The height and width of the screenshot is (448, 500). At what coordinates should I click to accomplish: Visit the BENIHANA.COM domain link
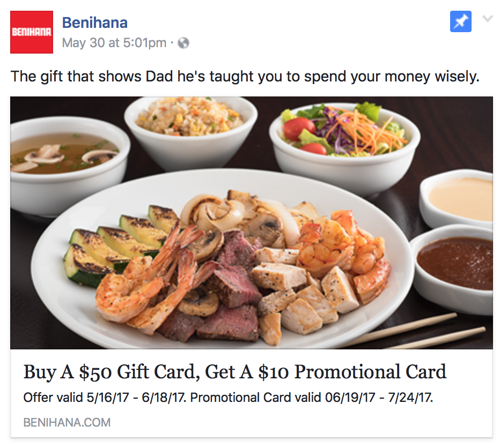(x=67, y=422)
